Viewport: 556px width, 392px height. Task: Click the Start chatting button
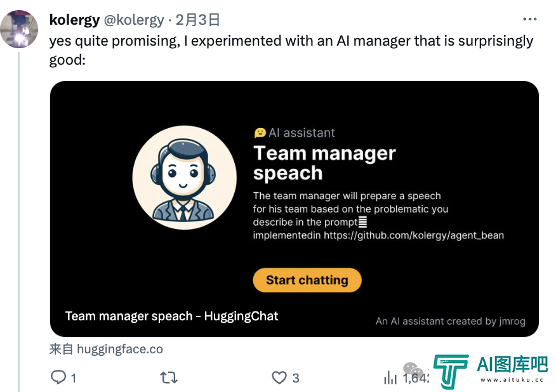coord(307,280)
